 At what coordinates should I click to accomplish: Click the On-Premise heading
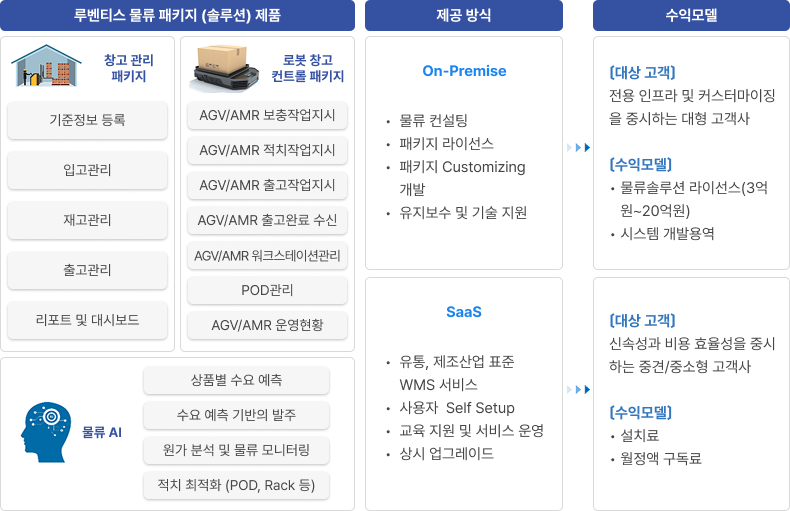tap(464, 71)
